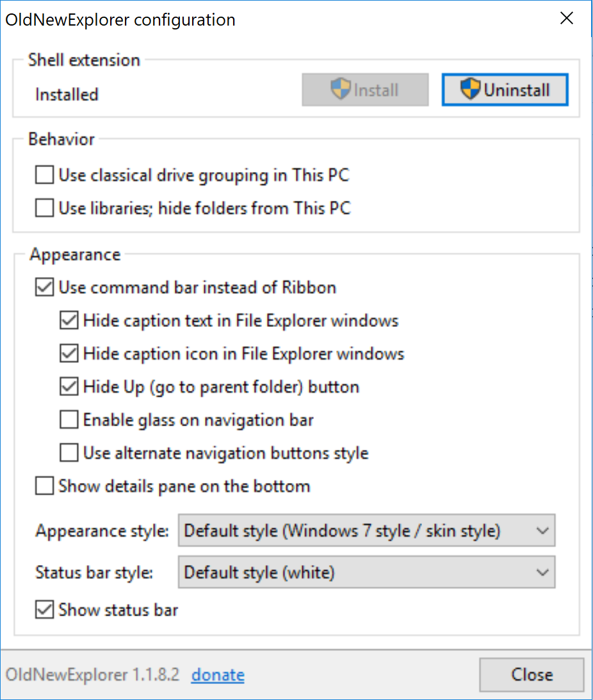Expand the Status bar style dropdown
Image resolution: width=593 pixels, height=700 pixels.
coord(366,572)
